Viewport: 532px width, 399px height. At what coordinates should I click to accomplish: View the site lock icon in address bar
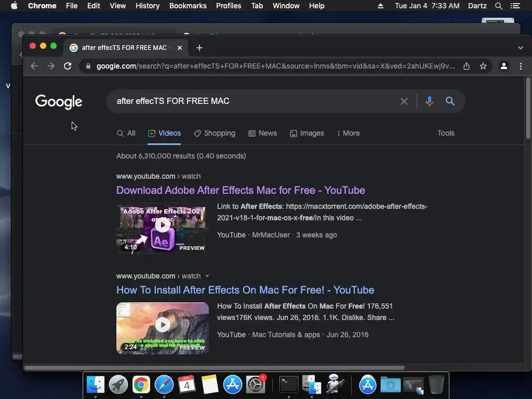(88, 66)
